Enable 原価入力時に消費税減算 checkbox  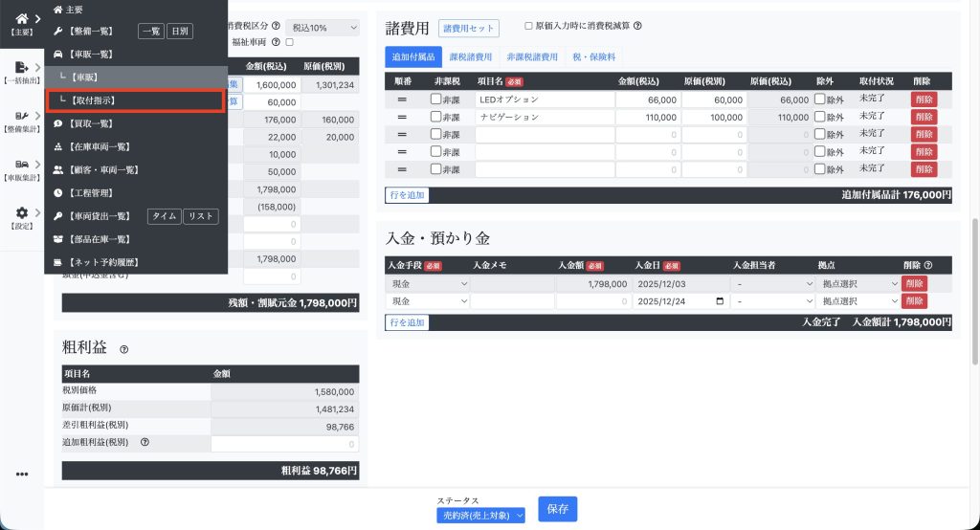(x=529, y=27)
